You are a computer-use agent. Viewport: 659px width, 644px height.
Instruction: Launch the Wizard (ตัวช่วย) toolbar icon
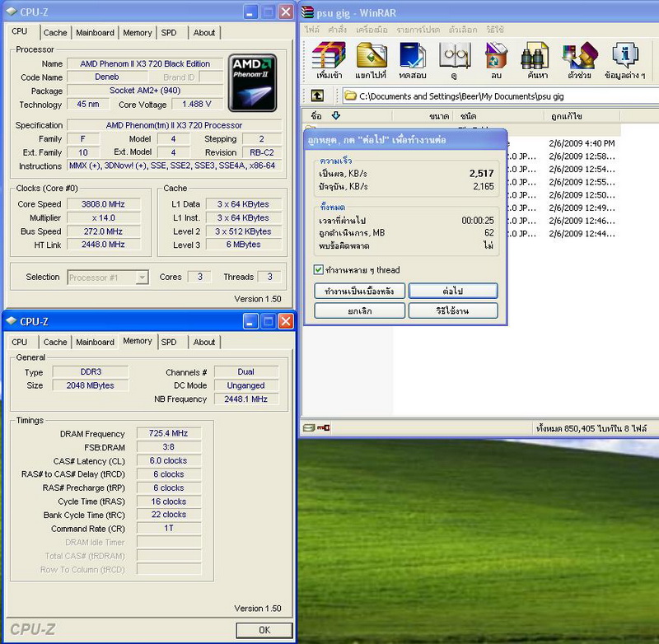point(578,58)
